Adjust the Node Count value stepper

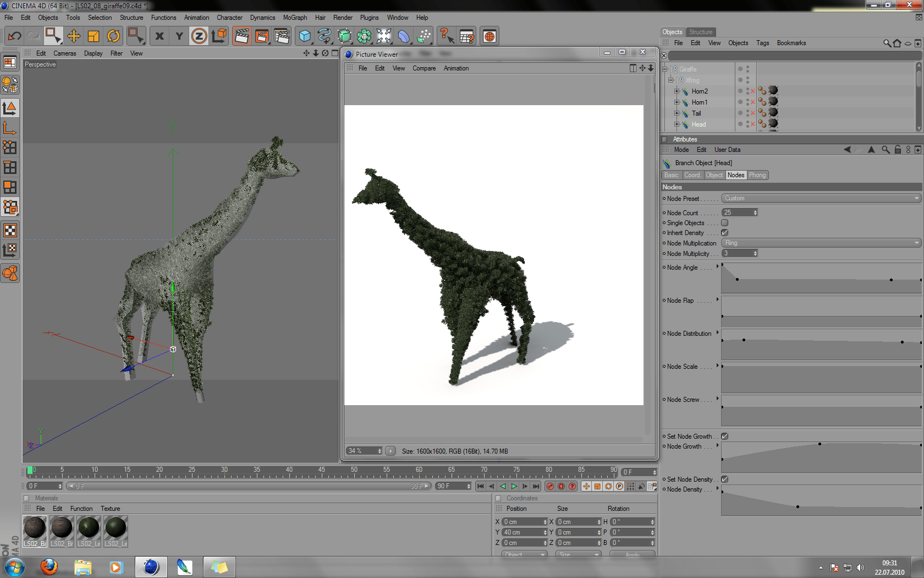[x=754, y=212]
